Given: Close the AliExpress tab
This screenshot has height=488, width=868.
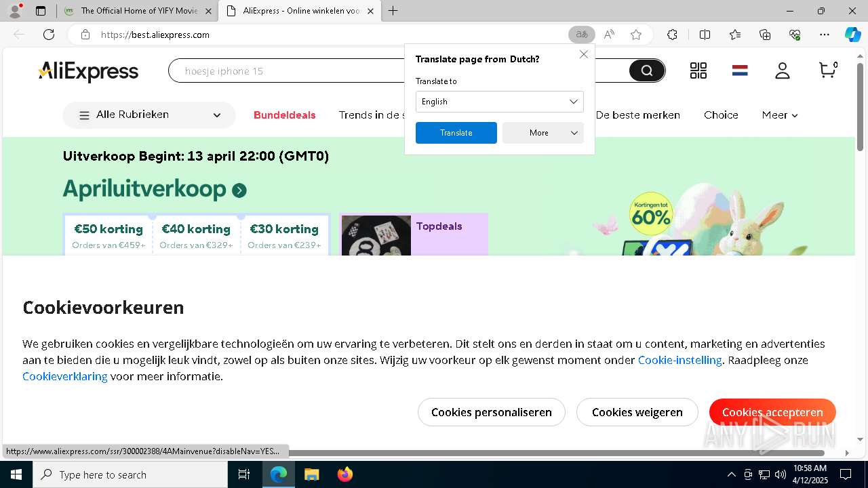Looking at the screenshot, I should [370, 11].
